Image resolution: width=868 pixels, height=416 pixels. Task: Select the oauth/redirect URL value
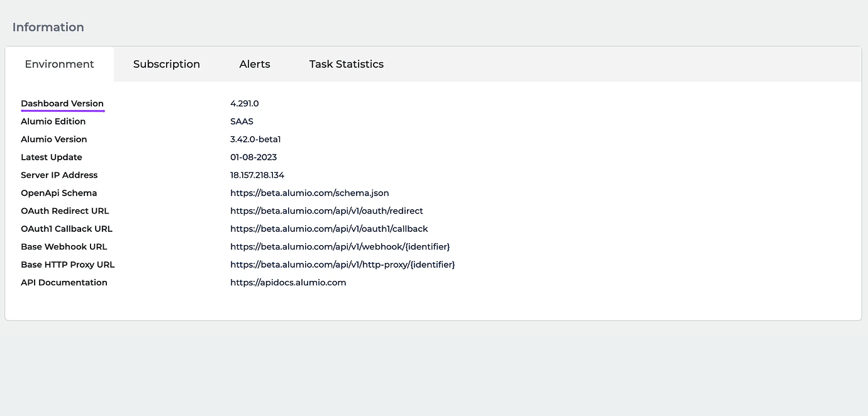(326, 211)
